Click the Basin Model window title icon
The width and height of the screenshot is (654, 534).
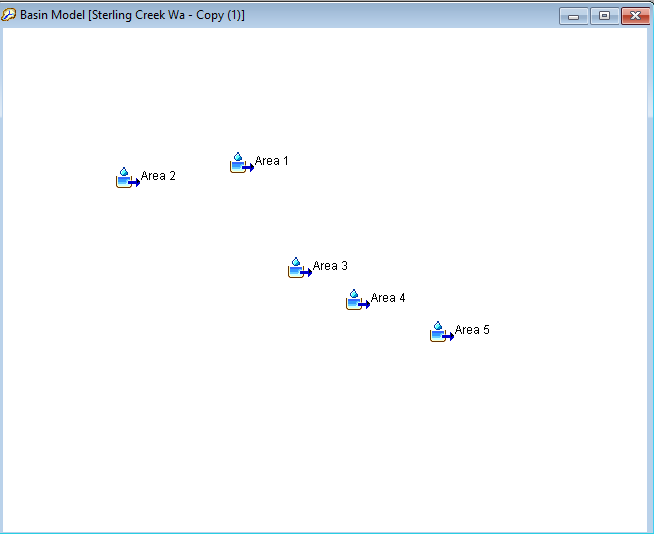[x=9, y=15]
